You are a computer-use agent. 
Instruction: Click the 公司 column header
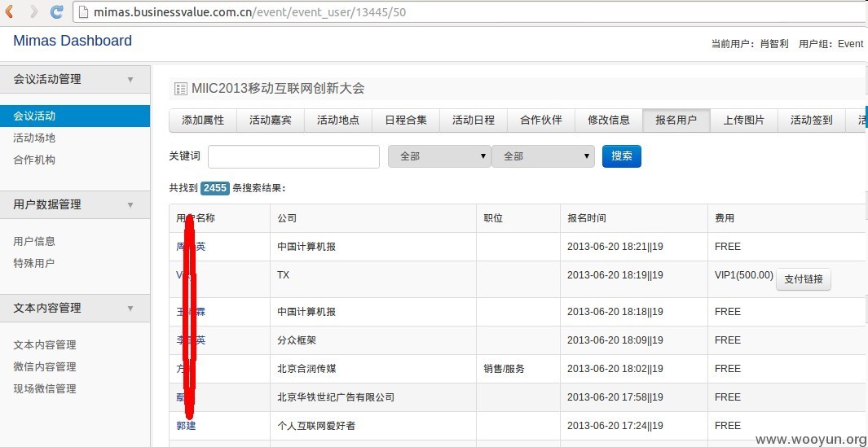[287, 218]
